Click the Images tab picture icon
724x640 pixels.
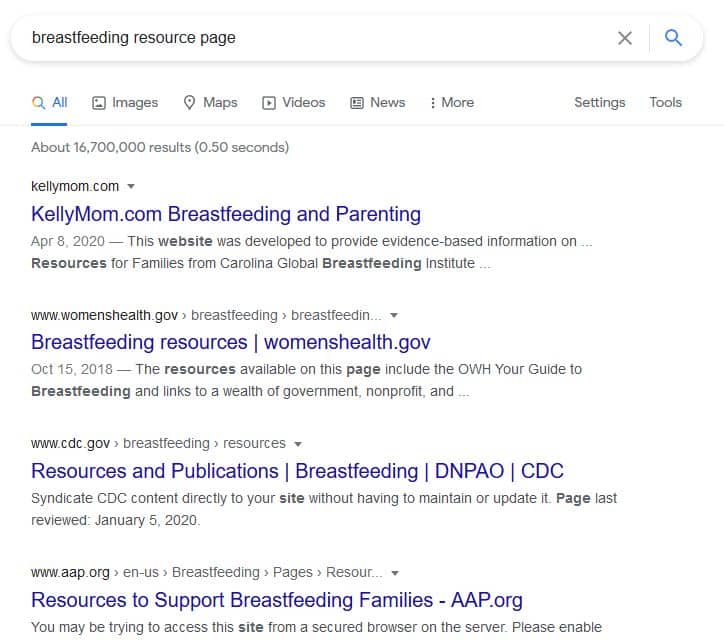pyautogui.click(x=99, y=102)
